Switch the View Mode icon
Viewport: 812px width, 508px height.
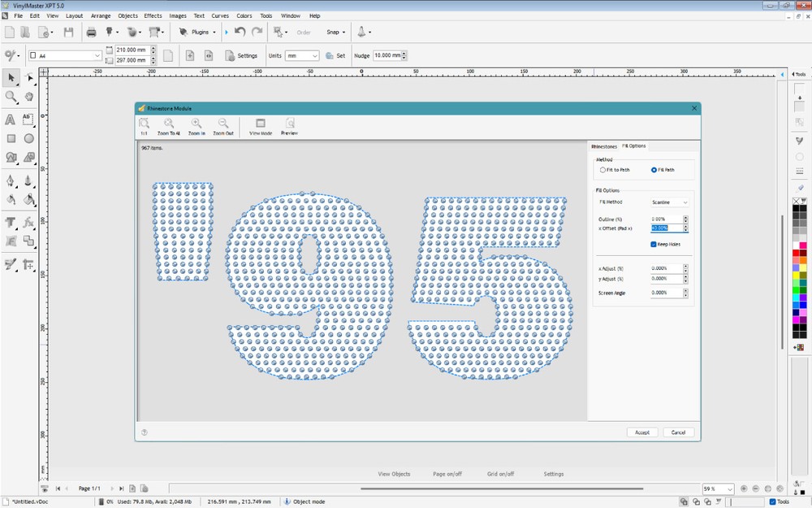point(260,124)
